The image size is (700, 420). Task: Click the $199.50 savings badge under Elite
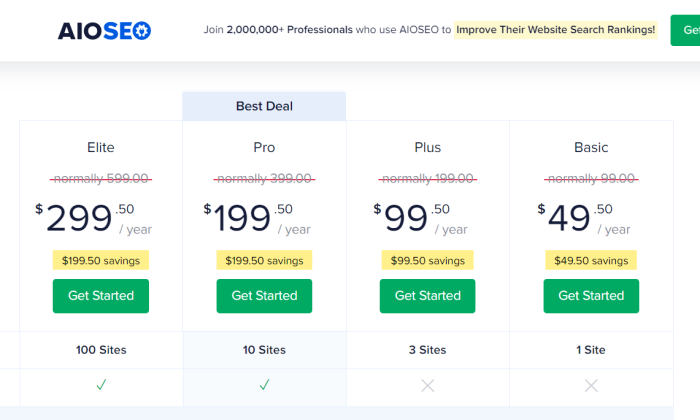(101, 260)
